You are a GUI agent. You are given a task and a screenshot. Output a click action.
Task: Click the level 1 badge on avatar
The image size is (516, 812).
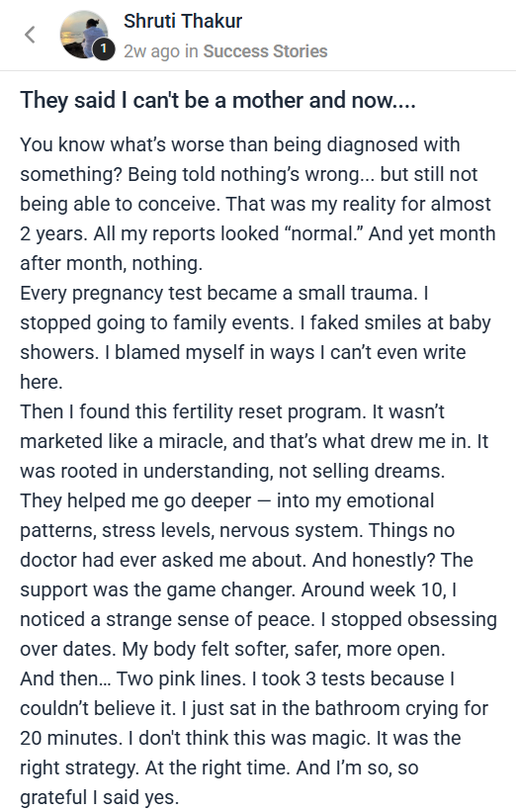pos(104,48)
